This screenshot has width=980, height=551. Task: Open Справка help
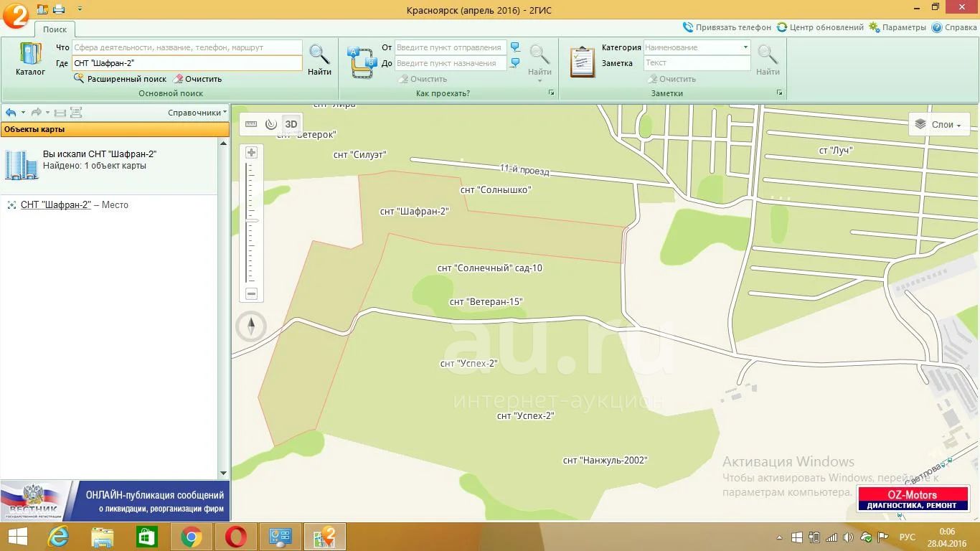click(x=954, y=27)
